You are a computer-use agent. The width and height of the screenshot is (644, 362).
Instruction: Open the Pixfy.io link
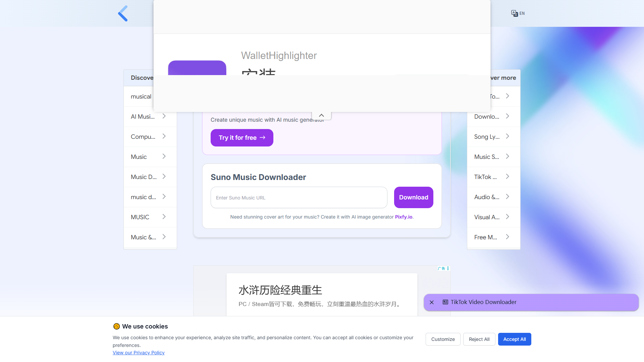[404, 217]
